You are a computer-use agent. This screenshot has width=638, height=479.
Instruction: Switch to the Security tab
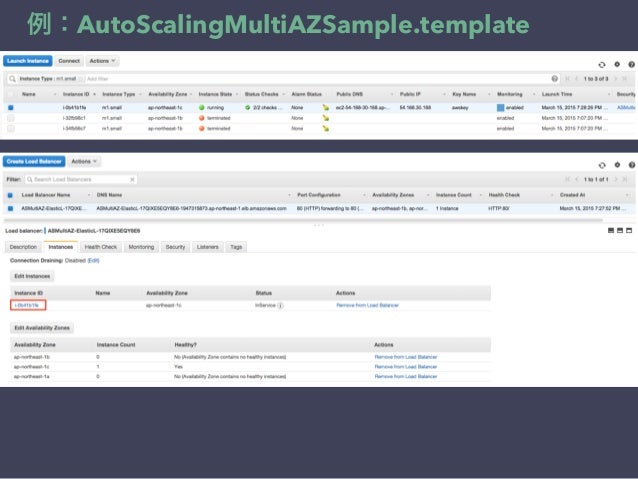(x=175, y=247)
